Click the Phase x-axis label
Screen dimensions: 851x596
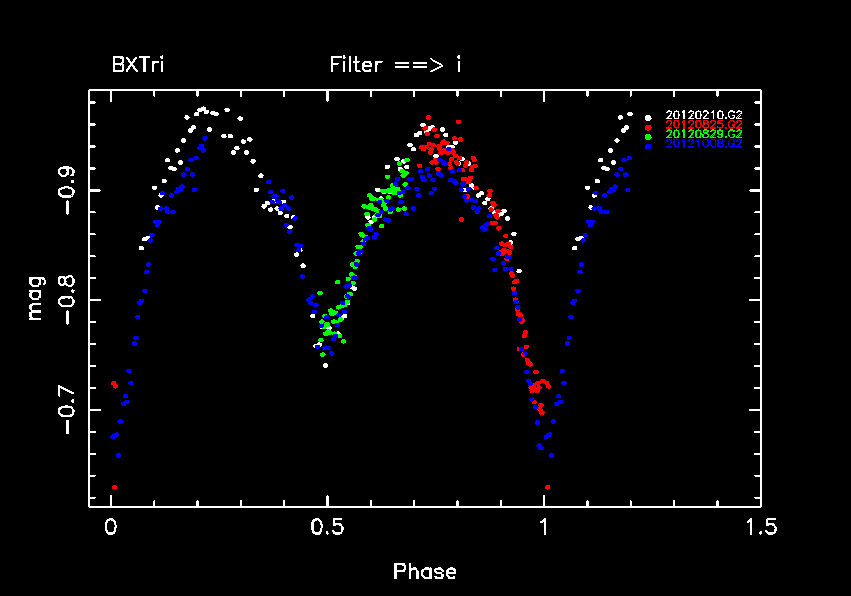point(424,572)
